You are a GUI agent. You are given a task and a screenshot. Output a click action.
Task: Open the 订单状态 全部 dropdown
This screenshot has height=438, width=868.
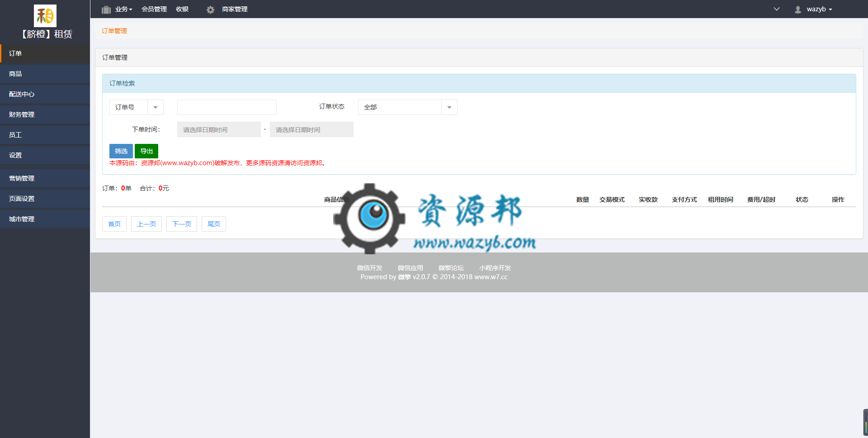408,107
